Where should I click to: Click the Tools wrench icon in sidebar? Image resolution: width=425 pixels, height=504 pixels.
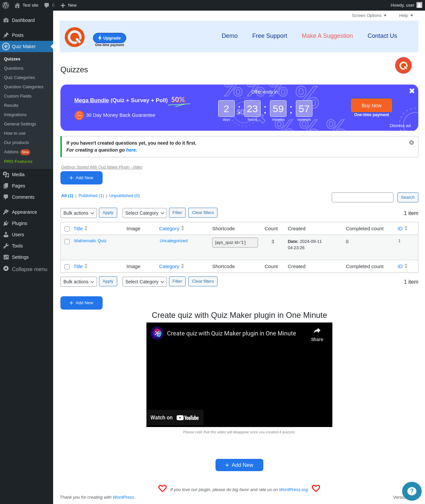(6, 246)
